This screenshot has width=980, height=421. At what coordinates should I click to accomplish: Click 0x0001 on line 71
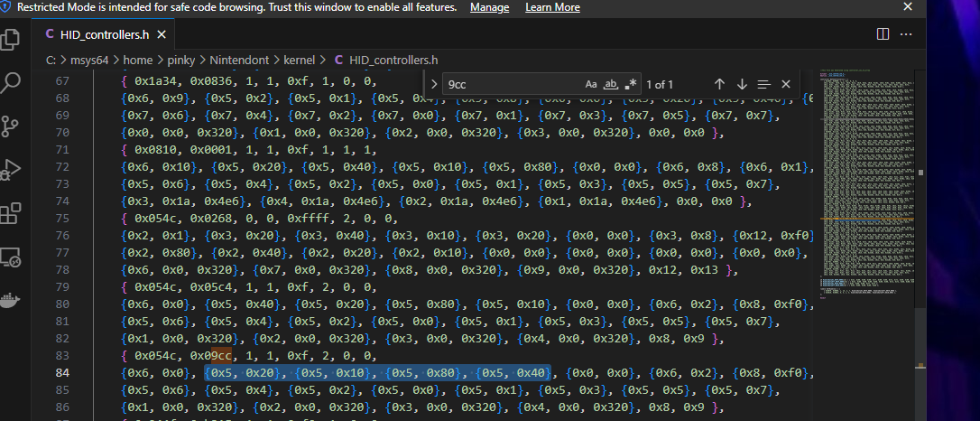210,149
